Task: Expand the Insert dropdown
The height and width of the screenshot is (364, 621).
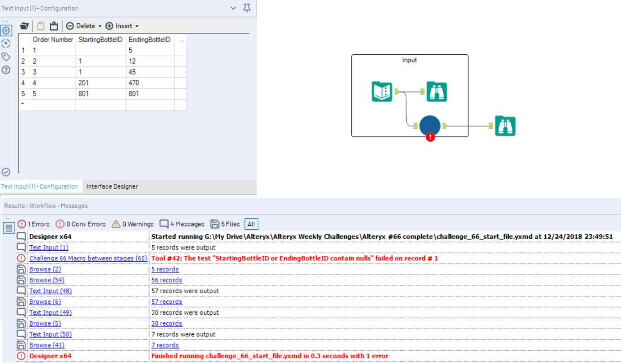Action: click(x=137, y=26)
